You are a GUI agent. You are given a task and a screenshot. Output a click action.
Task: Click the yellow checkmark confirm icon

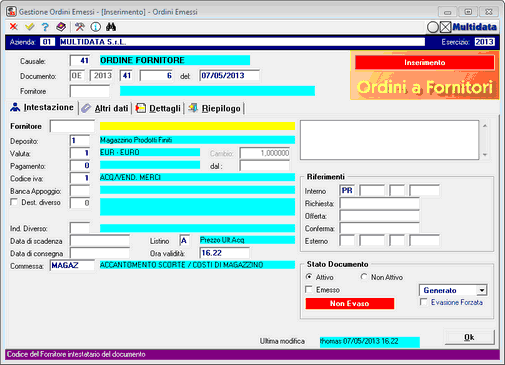click(30, 27)
